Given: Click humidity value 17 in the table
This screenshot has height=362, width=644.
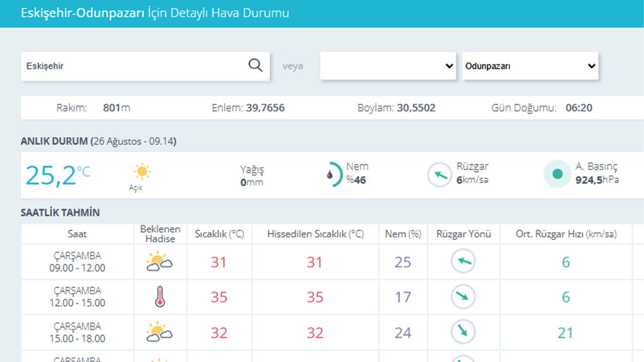Looking at the screenshot, I should coord(403,298).
